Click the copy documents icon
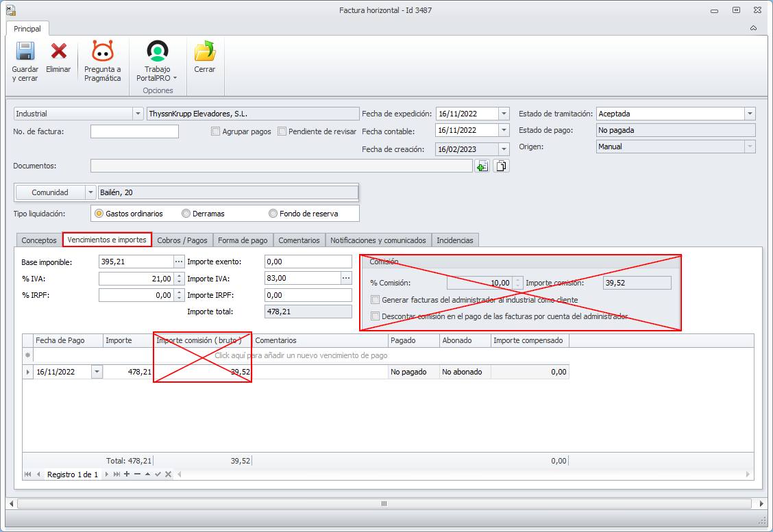This screenshot has width=773, height=532. pos(502,166)
